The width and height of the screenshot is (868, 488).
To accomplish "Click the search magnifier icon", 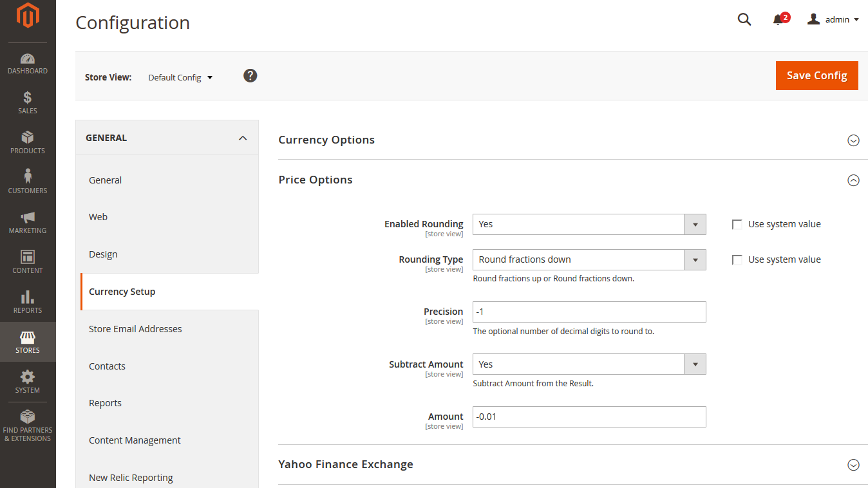I will click(x=744, y=19).
